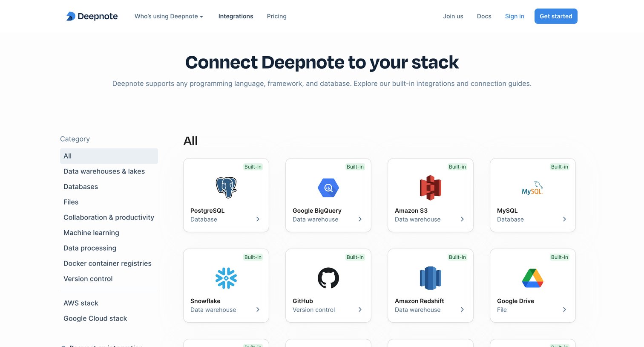Open the Who's using Deepnote dropdown
The image size is (644, 347).
(x=169, y=16)
